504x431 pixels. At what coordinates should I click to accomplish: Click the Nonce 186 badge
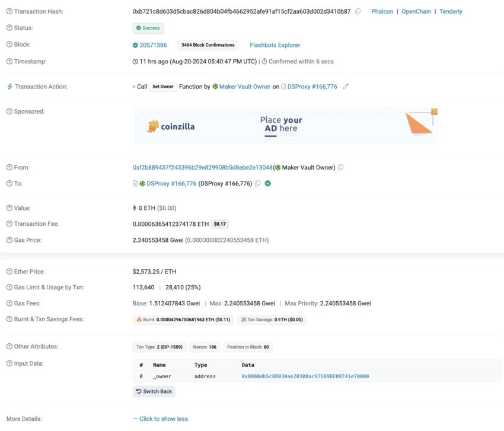(x=205, y=347)
